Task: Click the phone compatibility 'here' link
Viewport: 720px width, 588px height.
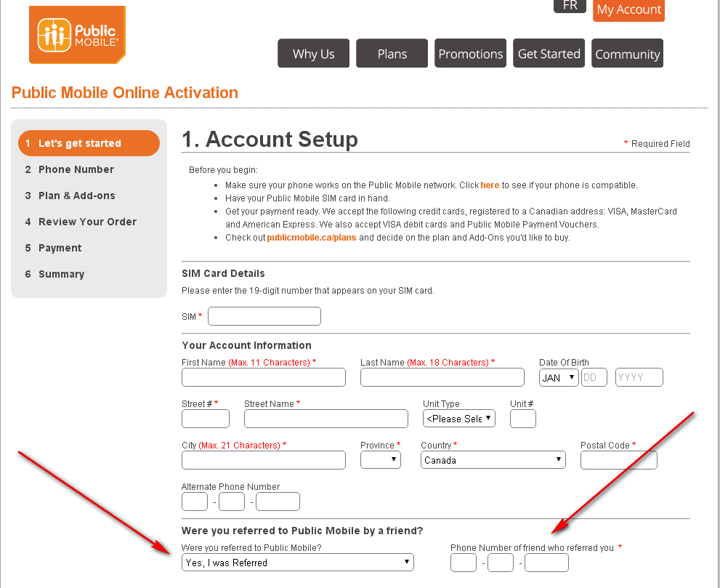Action: click(490, 185)
